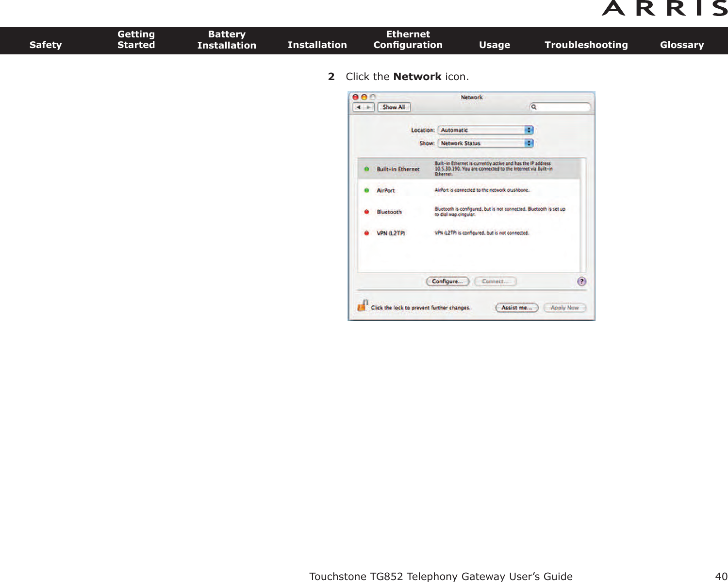Click red status dot beside VPN (L2TP)

tap(366, 233)
